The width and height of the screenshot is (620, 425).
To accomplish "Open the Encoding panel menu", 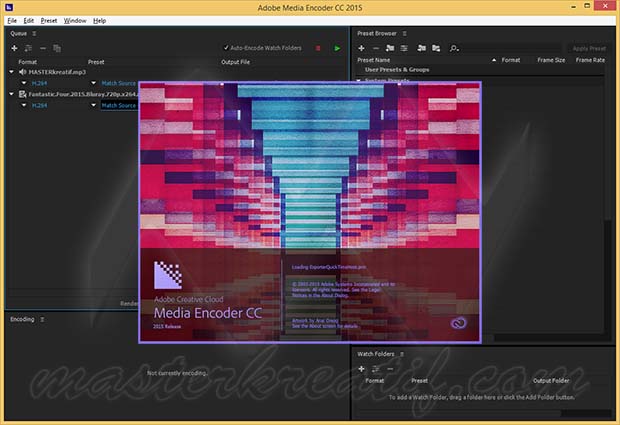I will (42, 319).
